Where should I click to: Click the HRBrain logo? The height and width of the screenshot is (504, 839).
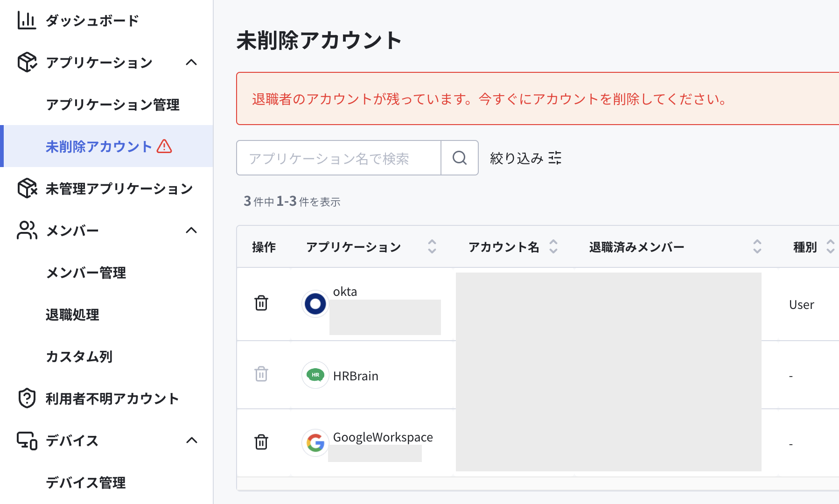tap(315, 375)
